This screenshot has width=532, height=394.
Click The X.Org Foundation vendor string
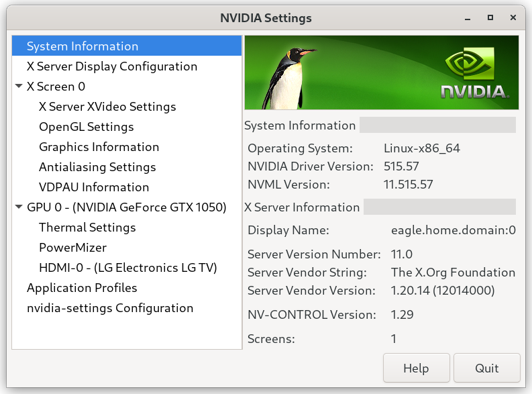(x=453, y=272)
